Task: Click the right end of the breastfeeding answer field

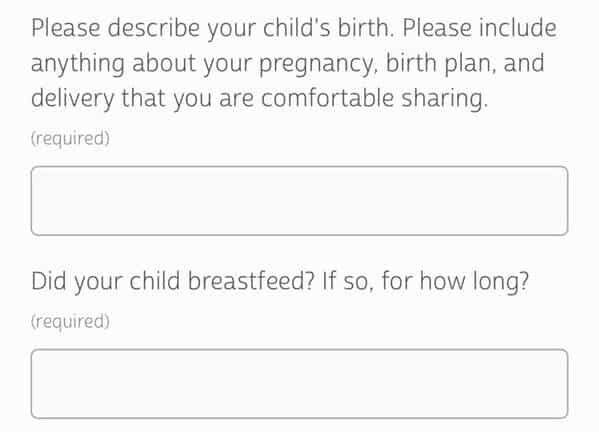Action: [x=560, y=384]
